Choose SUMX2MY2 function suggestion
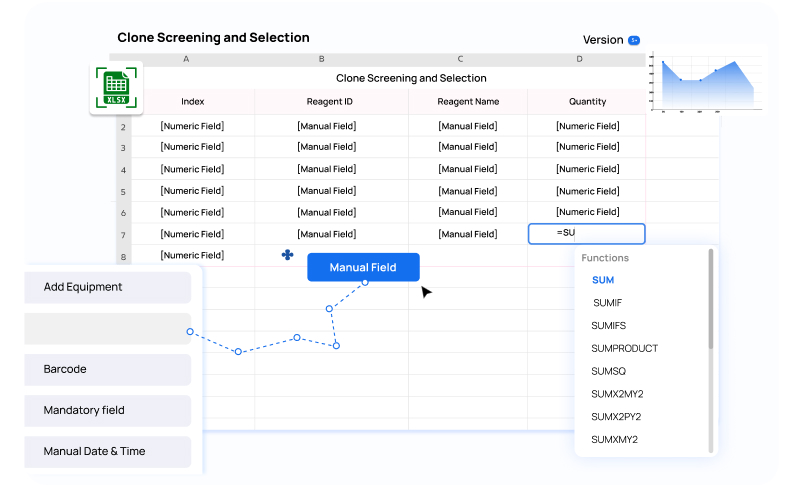The image size is (803, 488). (x=617, y=394)
